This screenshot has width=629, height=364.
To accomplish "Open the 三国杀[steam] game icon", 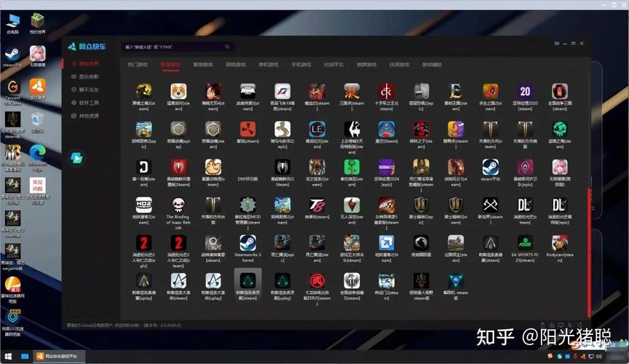I will (x=352, y=92).
